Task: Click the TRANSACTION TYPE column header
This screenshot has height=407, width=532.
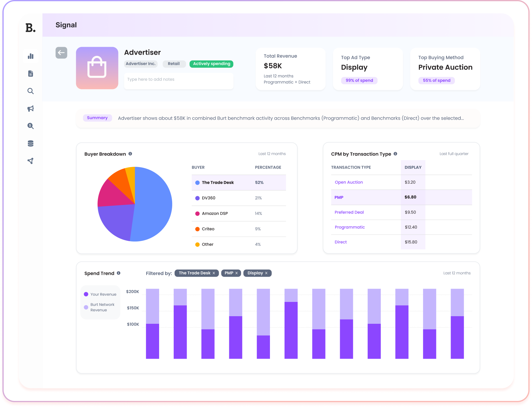Action: coord(351,167)
